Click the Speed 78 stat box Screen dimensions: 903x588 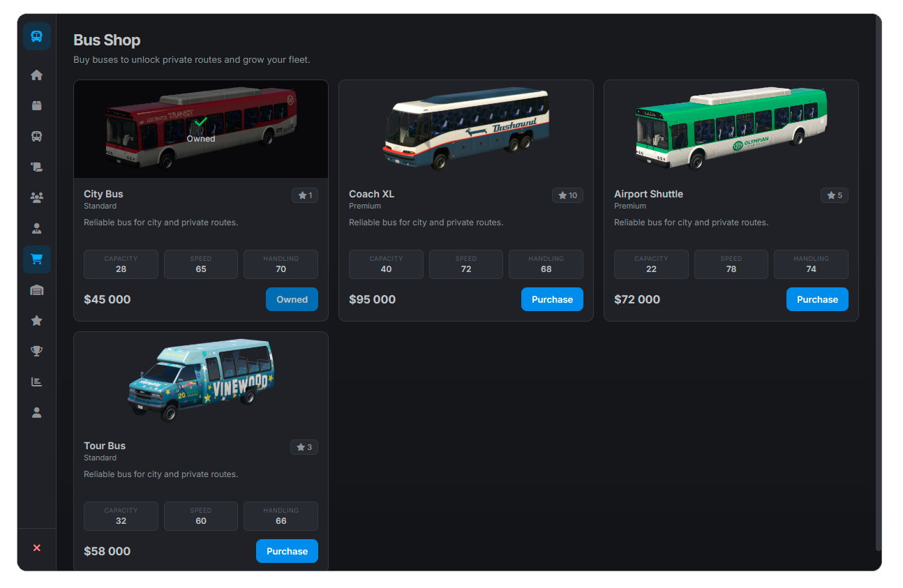pyautogui.click(x=731, y=264)
